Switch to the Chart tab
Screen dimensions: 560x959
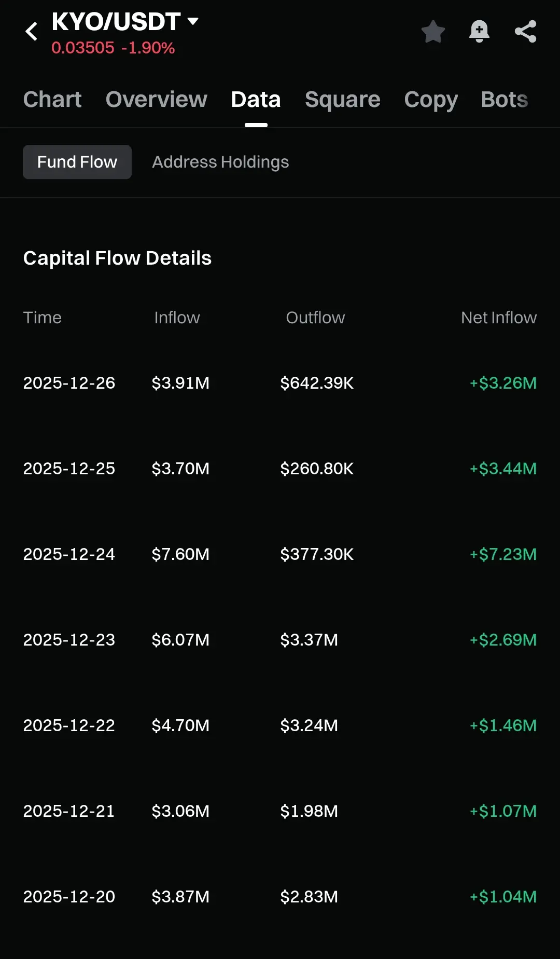click(52, 100)
